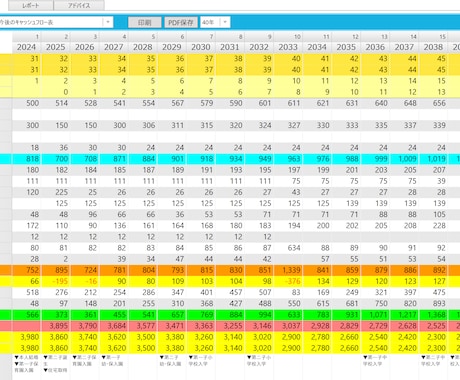Click the income cell 500 under 2024

point(27,103)
